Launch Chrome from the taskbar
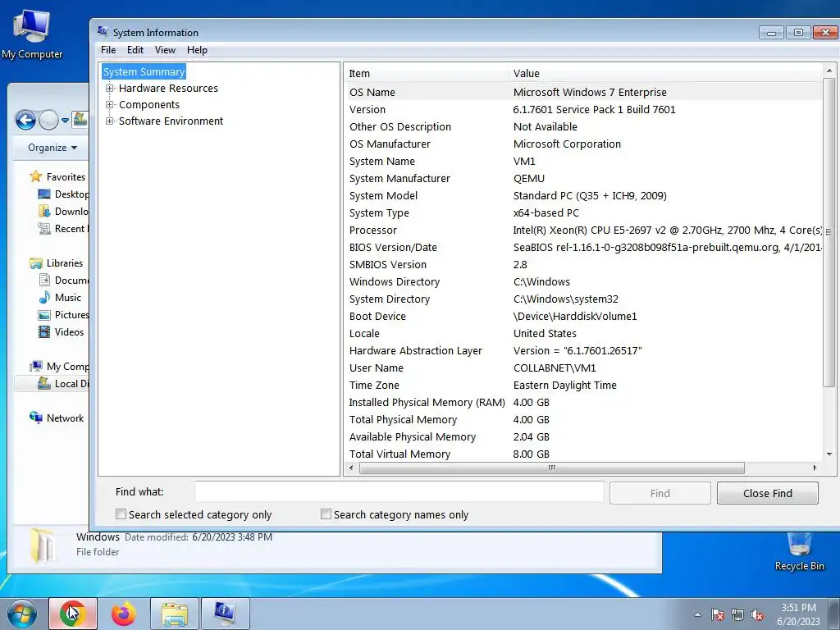840x630 pixels. [73, 614]
